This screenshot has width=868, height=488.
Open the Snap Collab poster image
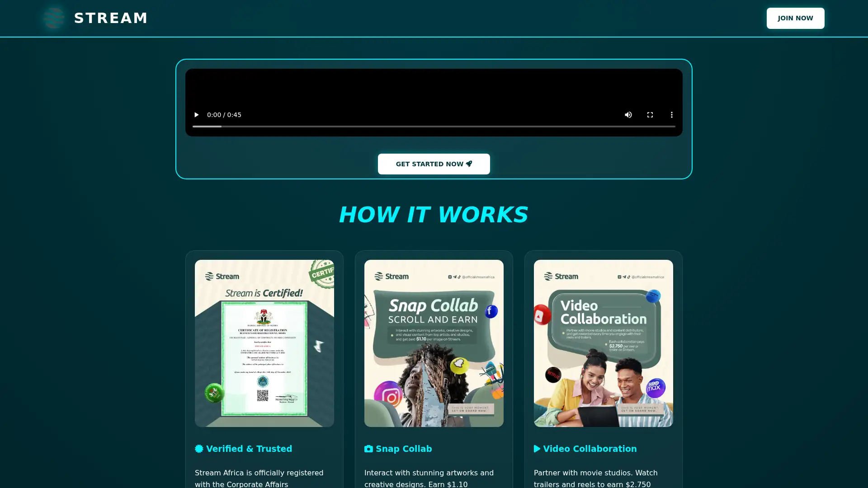pos(434,343)
